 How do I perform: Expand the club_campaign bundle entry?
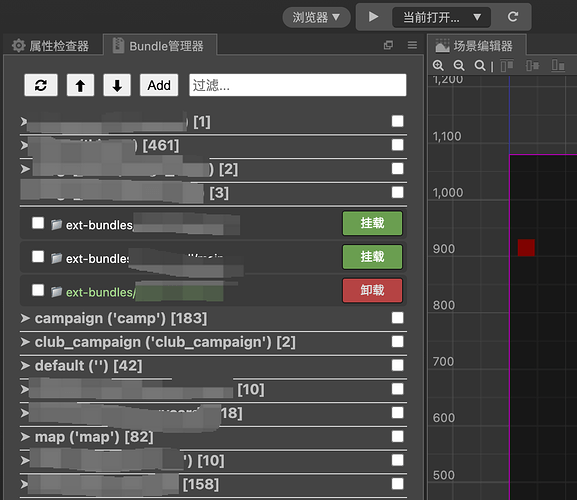[25, 342]
